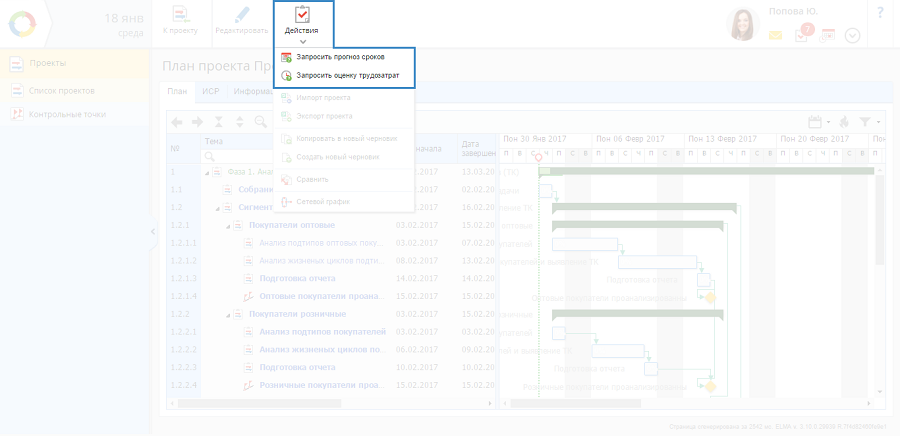Switch to the ИСР tab

tap(211, 91)
